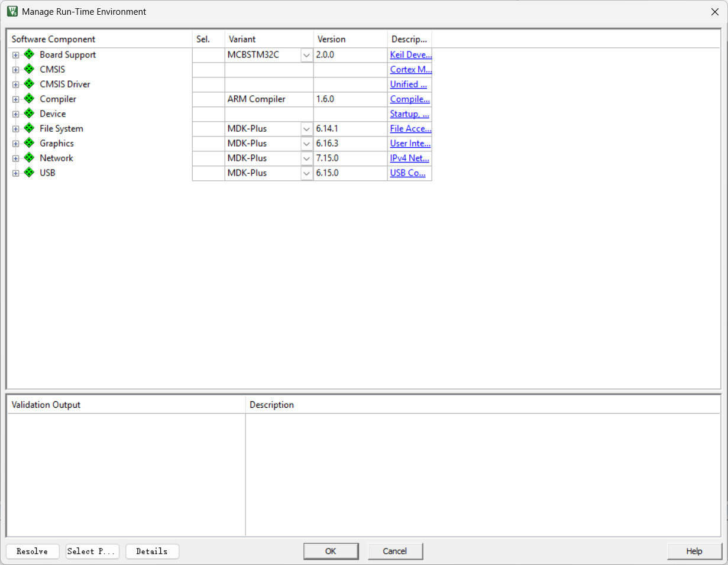Open the User Inte... description link
Screen dimensions: 728x565
click(410, 143)
